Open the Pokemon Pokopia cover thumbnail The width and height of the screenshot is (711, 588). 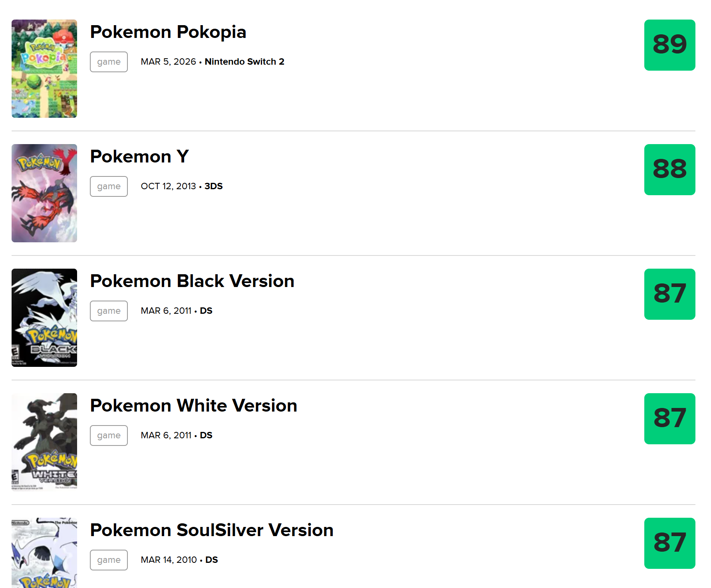(x=44, y=69)
